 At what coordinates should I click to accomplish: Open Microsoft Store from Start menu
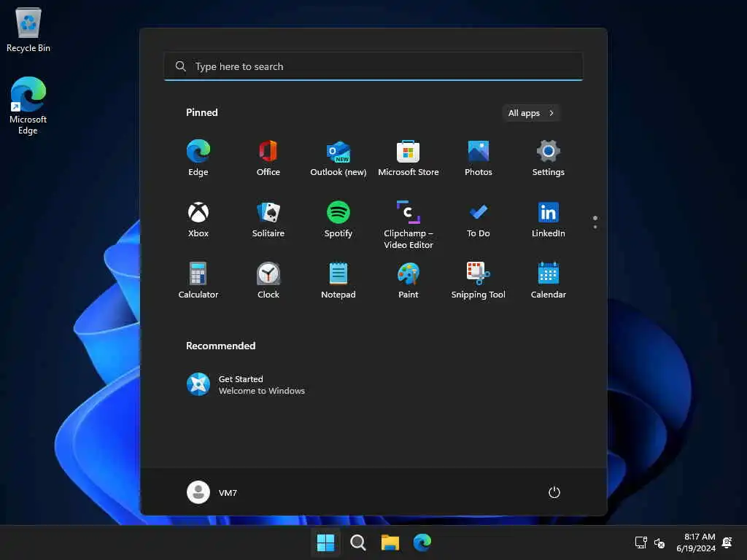pos(409,158)
